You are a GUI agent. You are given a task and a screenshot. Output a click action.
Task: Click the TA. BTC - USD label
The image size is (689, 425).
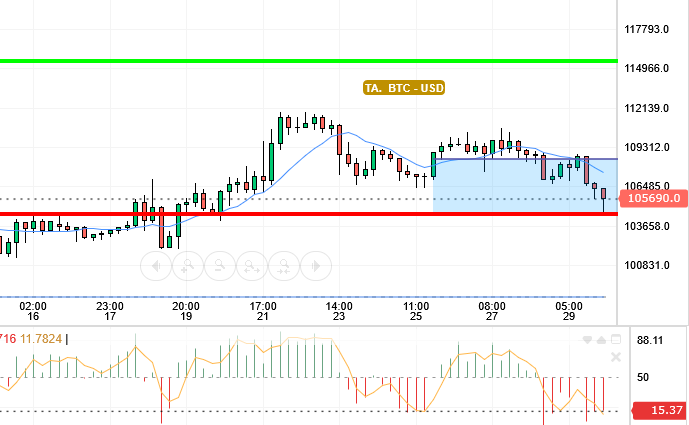click(404, 88)
